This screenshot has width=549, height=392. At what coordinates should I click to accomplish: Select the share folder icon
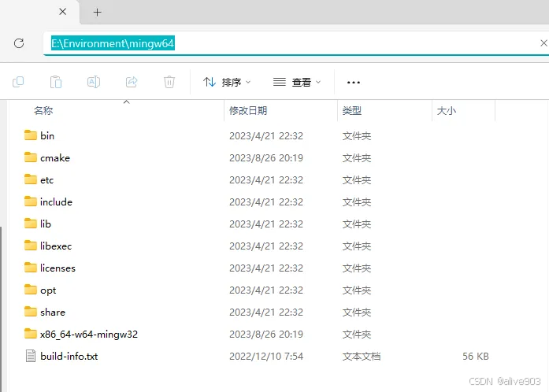coord(31,312)
